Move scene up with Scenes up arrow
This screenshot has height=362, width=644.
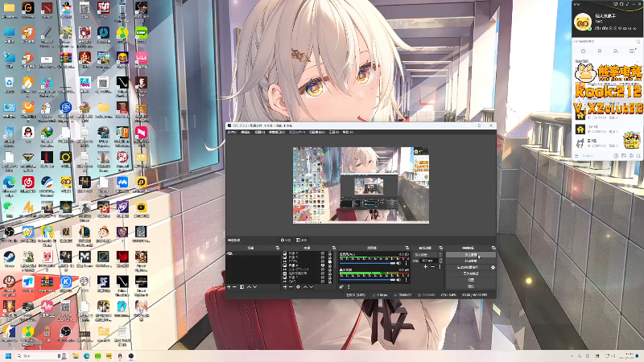(249, 287)
